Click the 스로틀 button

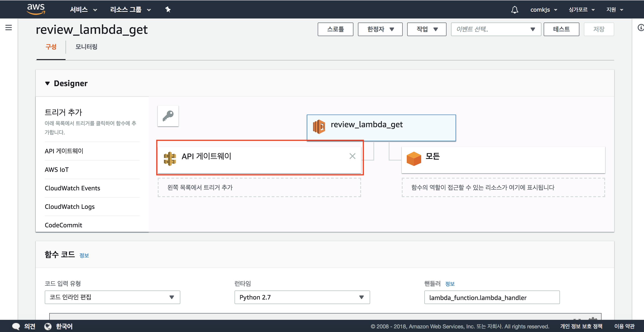[335, 29]
